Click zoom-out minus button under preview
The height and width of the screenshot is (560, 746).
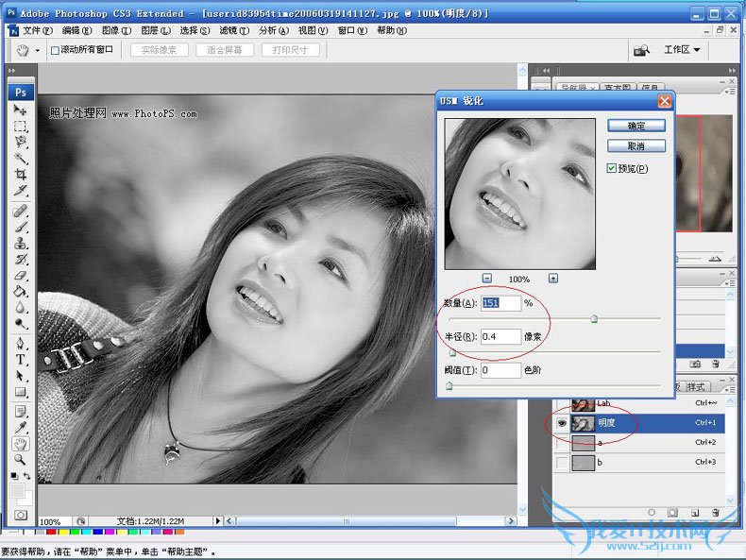486,279
